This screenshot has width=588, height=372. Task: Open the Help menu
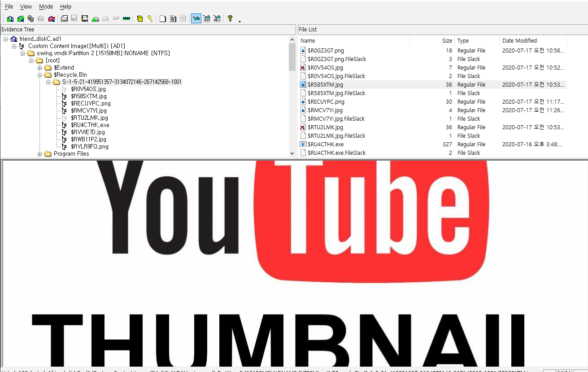pyautogui.click(x=65, y=7)
